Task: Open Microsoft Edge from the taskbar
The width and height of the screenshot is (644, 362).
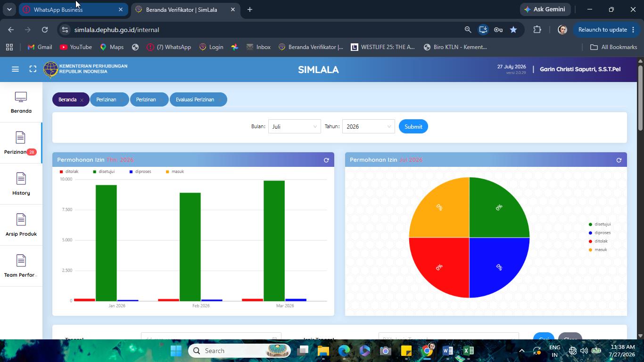Action: coord(344,351)
